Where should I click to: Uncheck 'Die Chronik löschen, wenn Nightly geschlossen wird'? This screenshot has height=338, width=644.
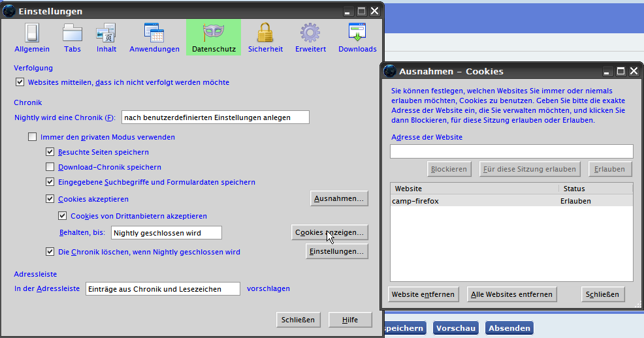[50, 251]
